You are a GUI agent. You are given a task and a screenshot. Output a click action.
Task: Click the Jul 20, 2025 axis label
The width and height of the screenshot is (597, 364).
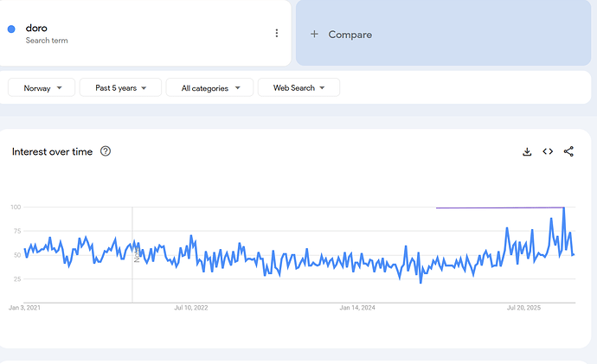[x=523, y=308]
